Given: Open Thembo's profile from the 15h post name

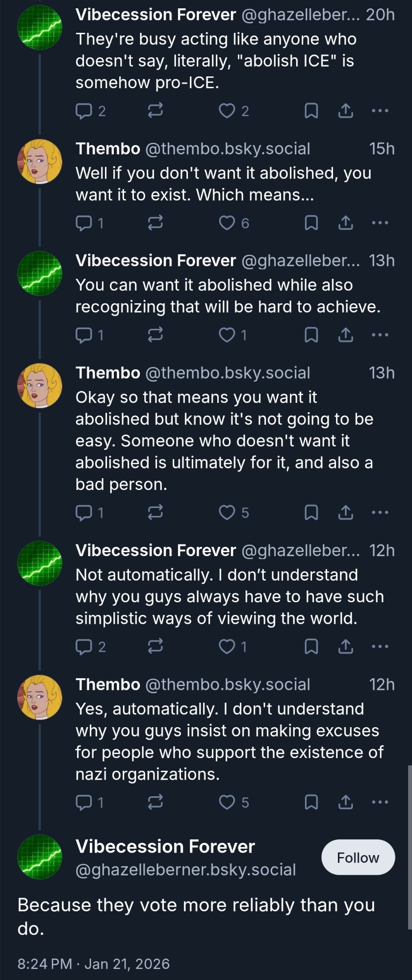Looking at the screenshot, I should (x=108, y=148).
